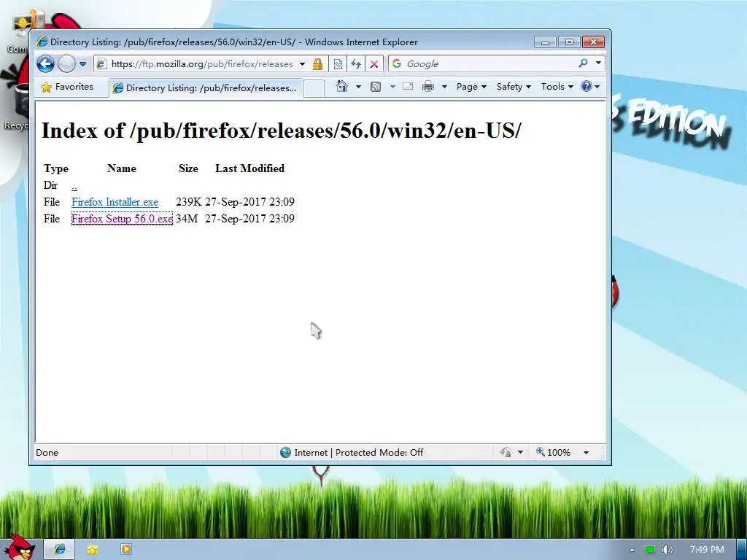The image size is (747, 560).
Task: Download Firefox Setup 56.0.exe link
Action: (122, 219)
